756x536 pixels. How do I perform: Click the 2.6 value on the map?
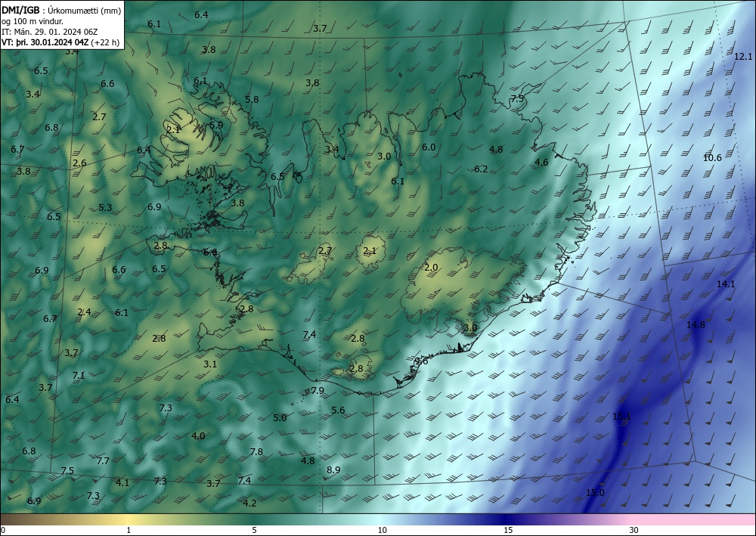[x=79, y=163]
